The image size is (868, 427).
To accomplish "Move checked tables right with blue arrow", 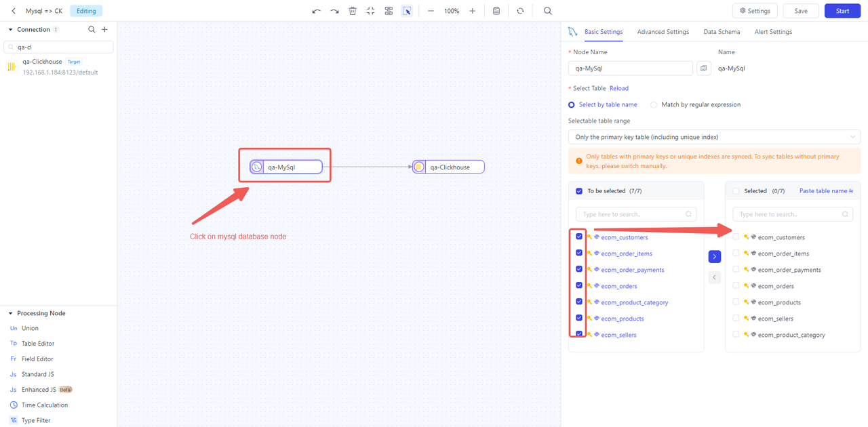I will 714,257.
